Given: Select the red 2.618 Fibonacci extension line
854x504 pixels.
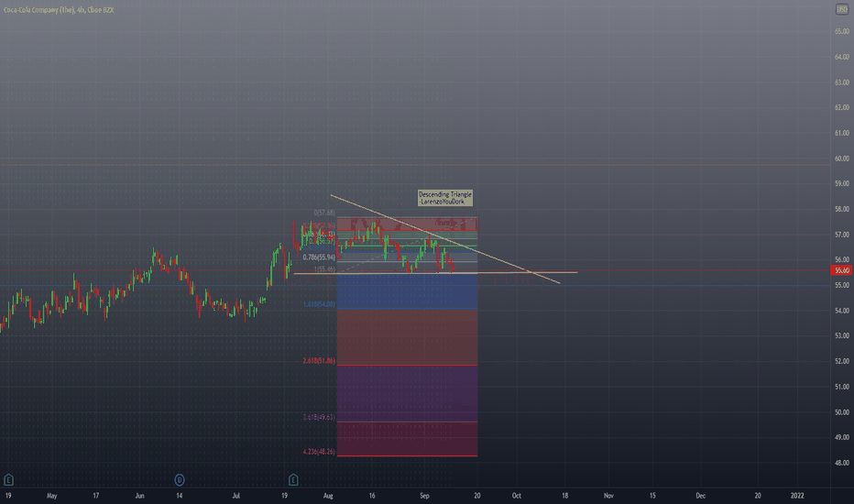Looking at the screenshot, I should (407, 365).
